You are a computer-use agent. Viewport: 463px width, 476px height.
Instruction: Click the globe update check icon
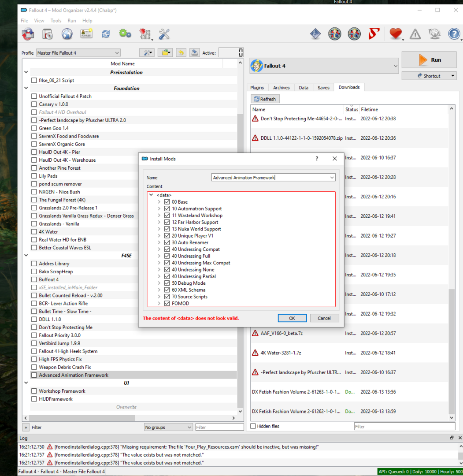[434, 33]
